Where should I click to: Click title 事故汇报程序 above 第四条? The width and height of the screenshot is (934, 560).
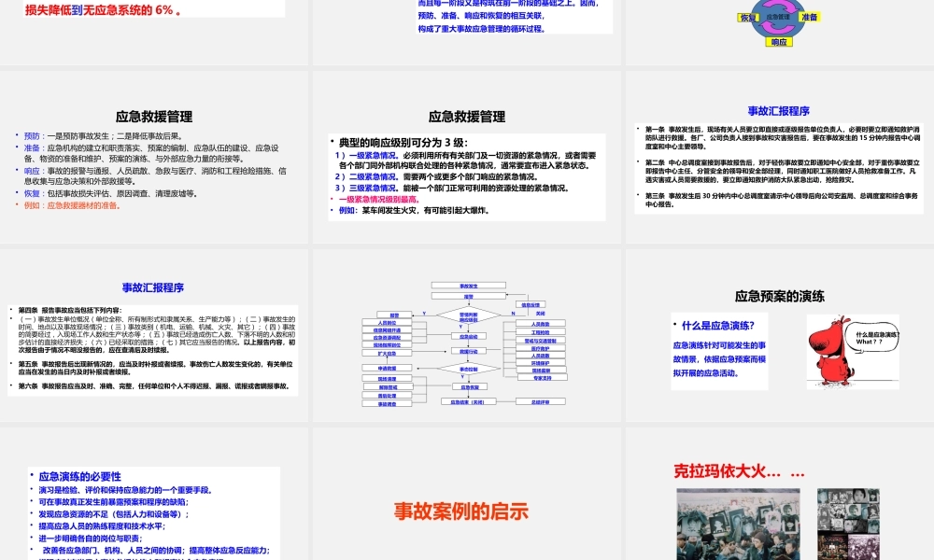tap(153, 287)
